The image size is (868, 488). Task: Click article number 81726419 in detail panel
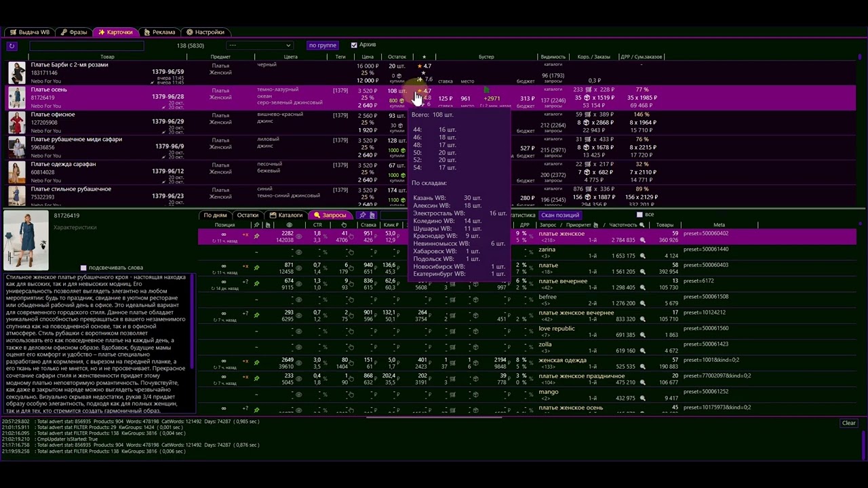point(66,216)
